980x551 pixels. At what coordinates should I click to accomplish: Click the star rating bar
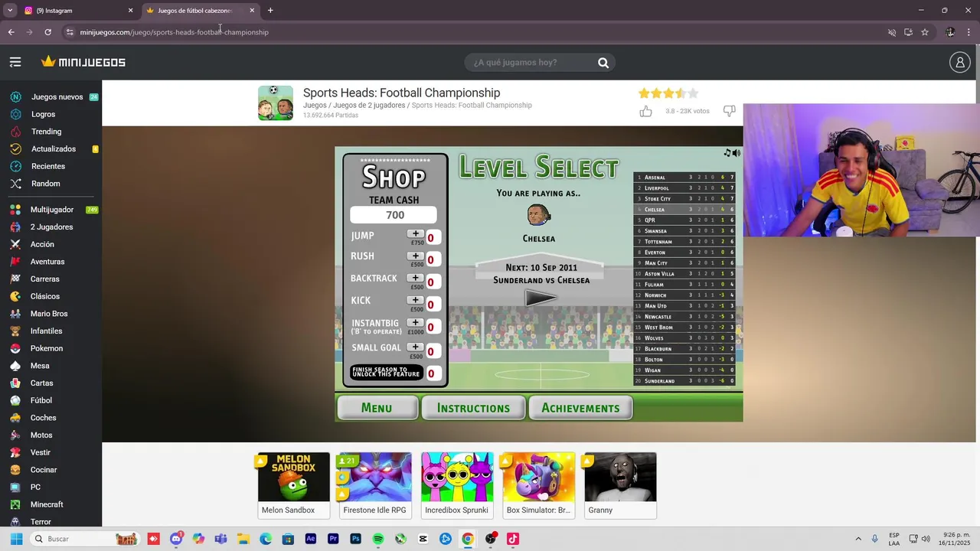click(x=668, y=93)
